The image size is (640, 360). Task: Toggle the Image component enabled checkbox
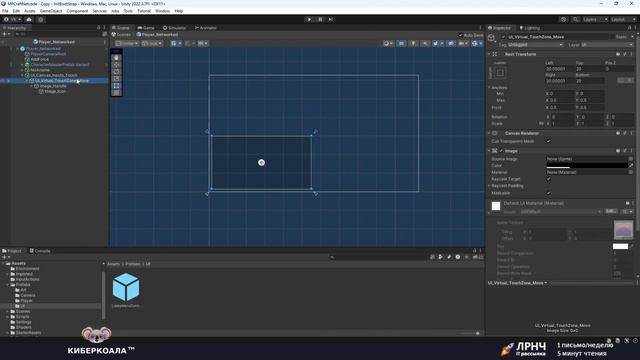[x=501, y=151]
